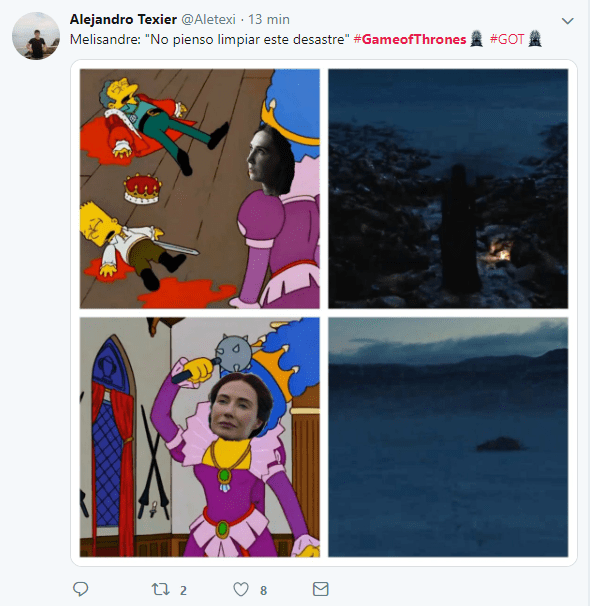Viewport: 590px width, 606px height.
Task: Click the like count number 8
Action: [264, 591]
